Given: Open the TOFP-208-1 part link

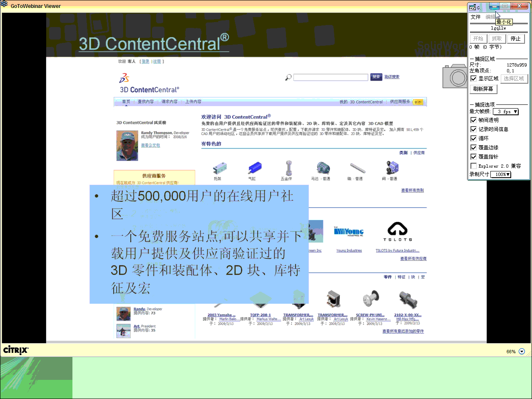Looking at the screenshot, I should tap(261, 315).
